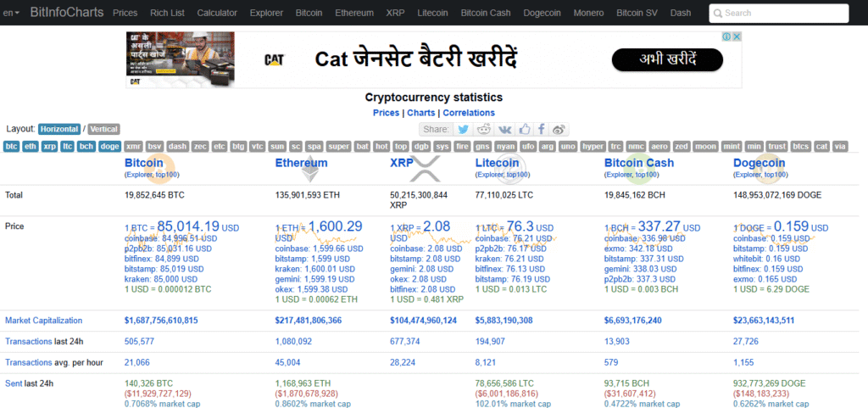Enable the dash coin tag
The width and height of the screenshot is (868, 408).
tap(178, 147)
